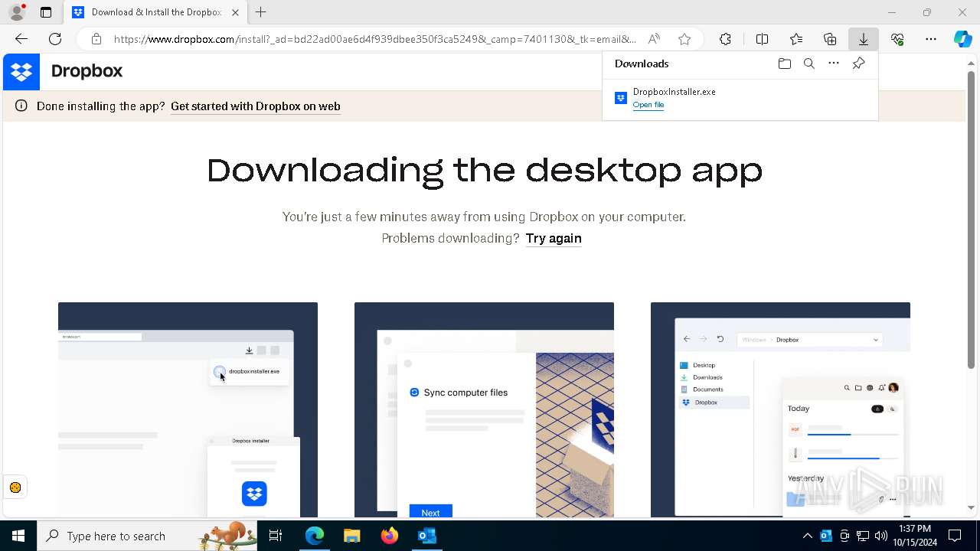Open Browser essentials icon
The width and height of the screenshot is (980, 551).
coord(897,39)
